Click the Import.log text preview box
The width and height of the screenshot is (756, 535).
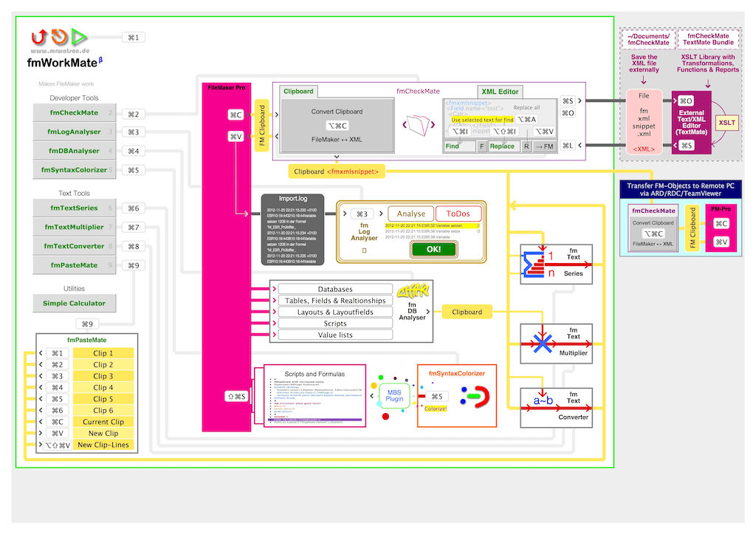coord(292,229)
